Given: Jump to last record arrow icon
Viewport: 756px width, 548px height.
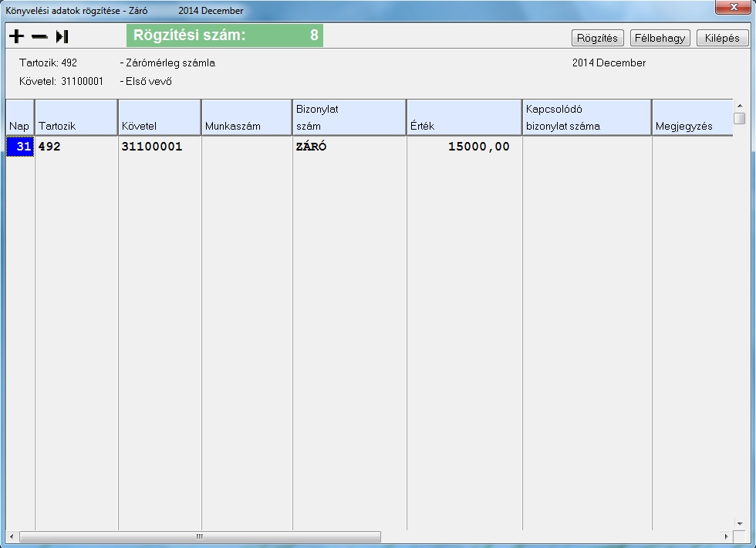Looking at the screenshot, I should point(62,36).
